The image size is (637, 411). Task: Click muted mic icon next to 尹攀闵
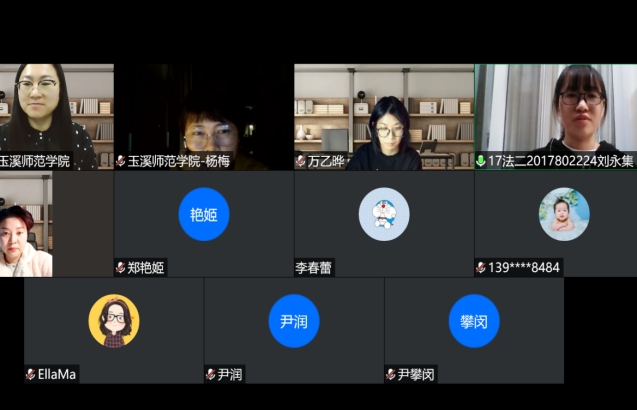(x=391, y=375)
